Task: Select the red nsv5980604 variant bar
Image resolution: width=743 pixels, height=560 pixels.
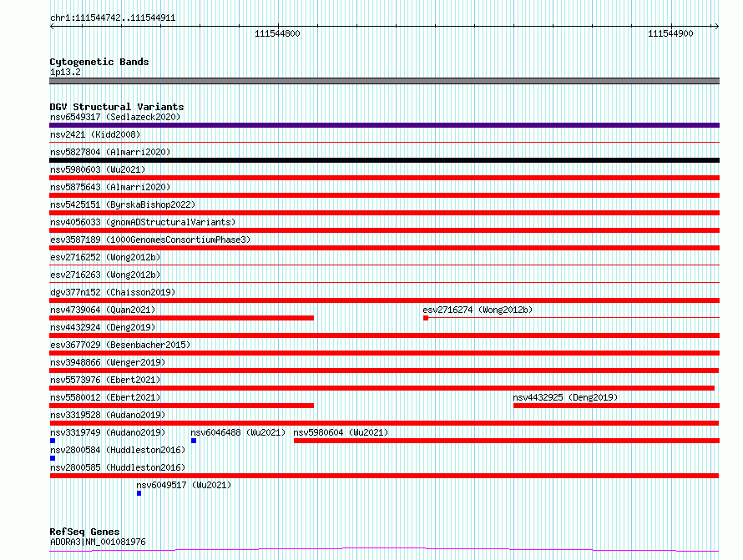Action: click(507, 441)
